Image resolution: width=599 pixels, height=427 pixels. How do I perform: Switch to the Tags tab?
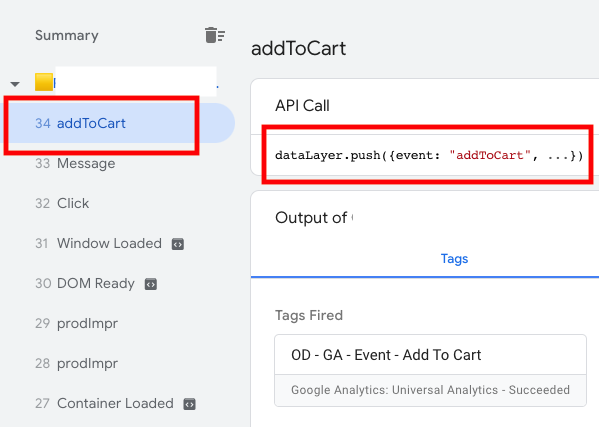[x=454, y=259]
